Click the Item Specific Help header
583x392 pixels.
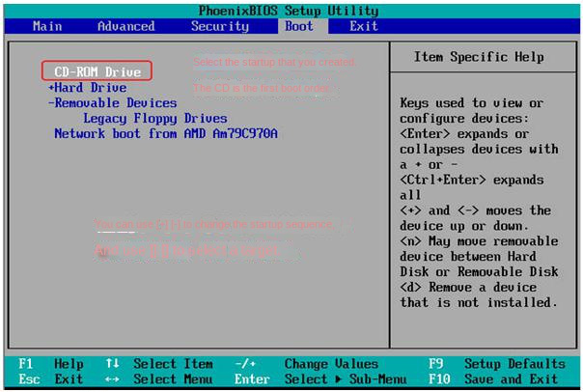pos(479,57)
